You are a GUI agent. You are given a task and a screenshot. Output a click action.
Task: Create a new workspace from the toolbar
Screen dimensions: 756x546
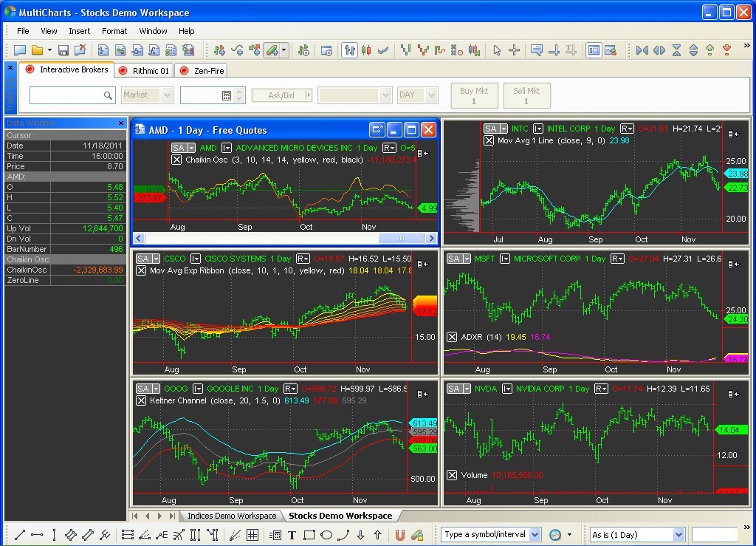pos(20,50)
